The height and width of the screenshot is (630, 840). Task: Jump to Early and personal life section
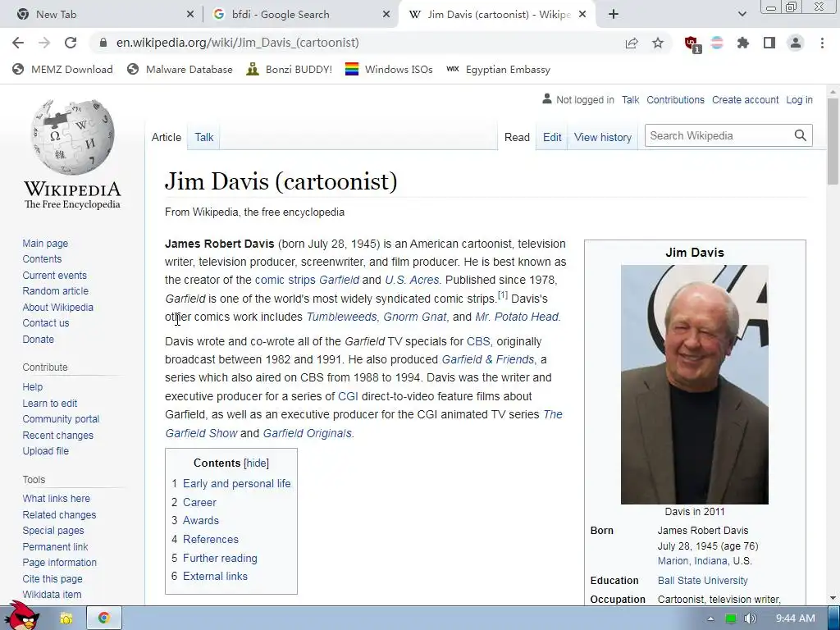[x=237, y=483]
